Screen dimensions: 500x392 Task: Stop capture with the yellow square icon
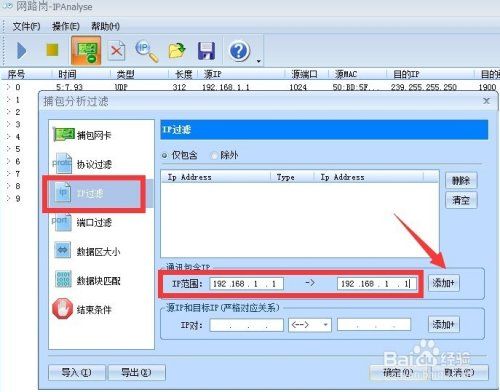pos(52,50)
